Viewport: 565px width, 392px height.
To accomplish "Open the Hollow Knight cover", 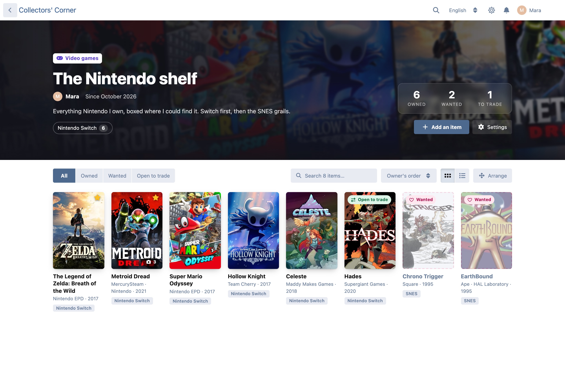I will 253,230.
